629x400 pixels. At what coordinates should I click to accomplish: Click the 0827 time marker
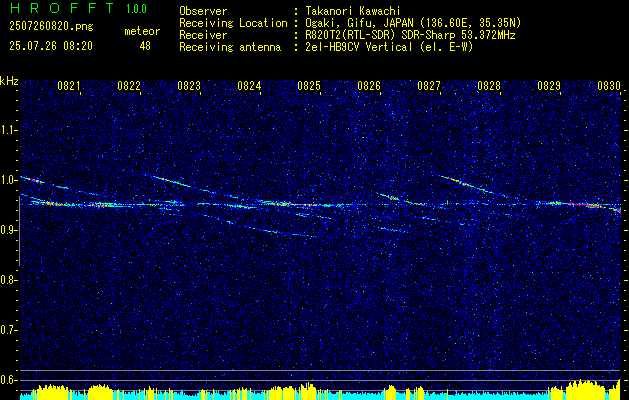(x=429, y=86)
